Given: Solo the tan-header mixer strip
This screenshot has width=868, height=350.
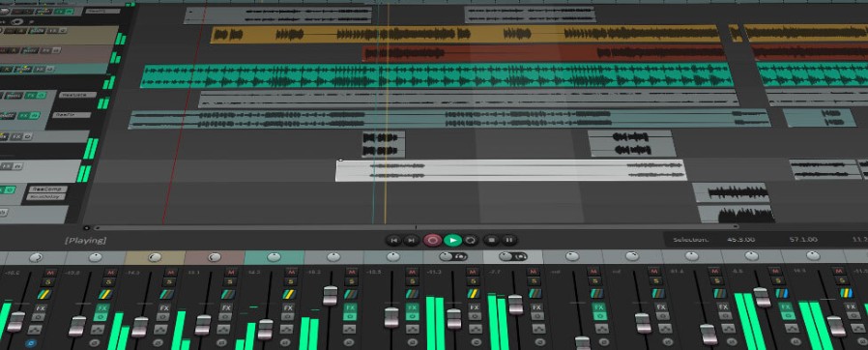Looking at the screenshot, I should coord(170,283).
